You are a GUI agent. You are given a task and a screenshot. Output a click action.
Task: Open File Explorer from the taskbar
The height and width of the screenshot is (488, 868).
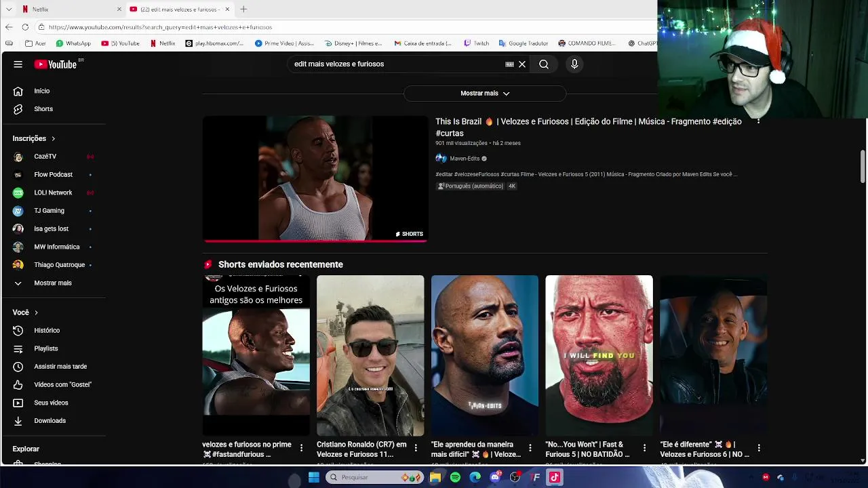point(435,477)
